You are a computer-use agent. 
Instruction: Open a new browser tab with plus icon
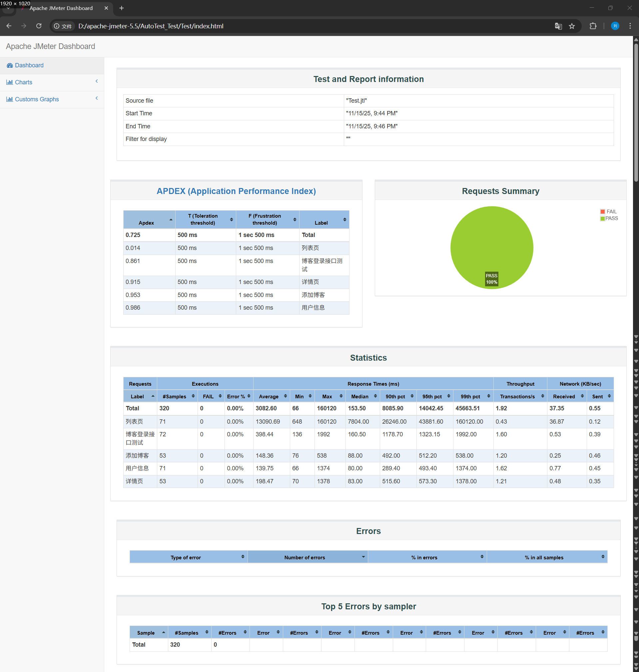click(x=122, y=8)
